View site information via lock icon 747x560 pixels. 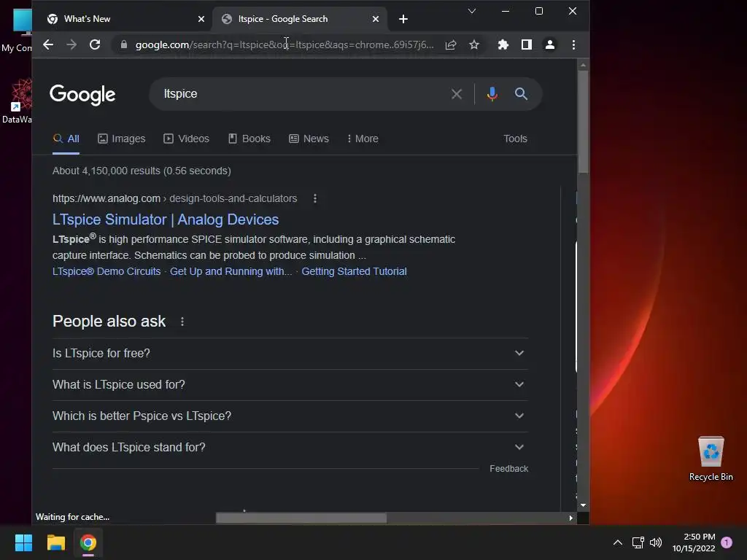(x=124, y=44)
